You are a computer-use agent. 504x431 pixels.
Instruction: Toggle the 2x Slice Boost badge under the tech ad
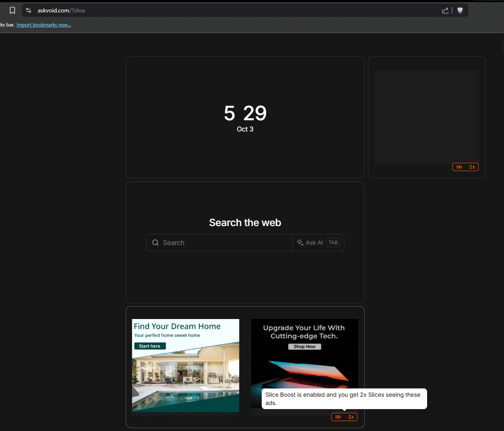pos(344,417)
